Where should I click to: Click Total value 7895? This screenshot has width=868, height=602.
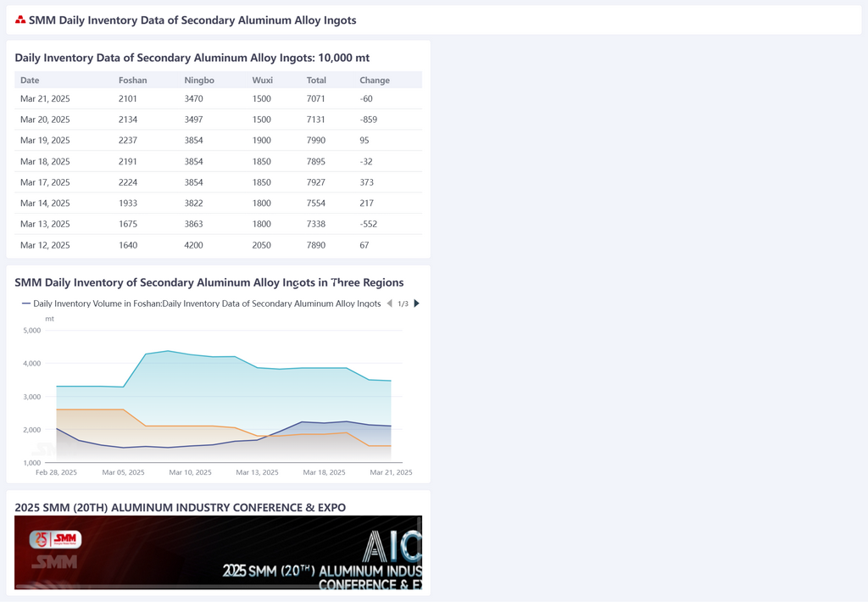(316, 162)
